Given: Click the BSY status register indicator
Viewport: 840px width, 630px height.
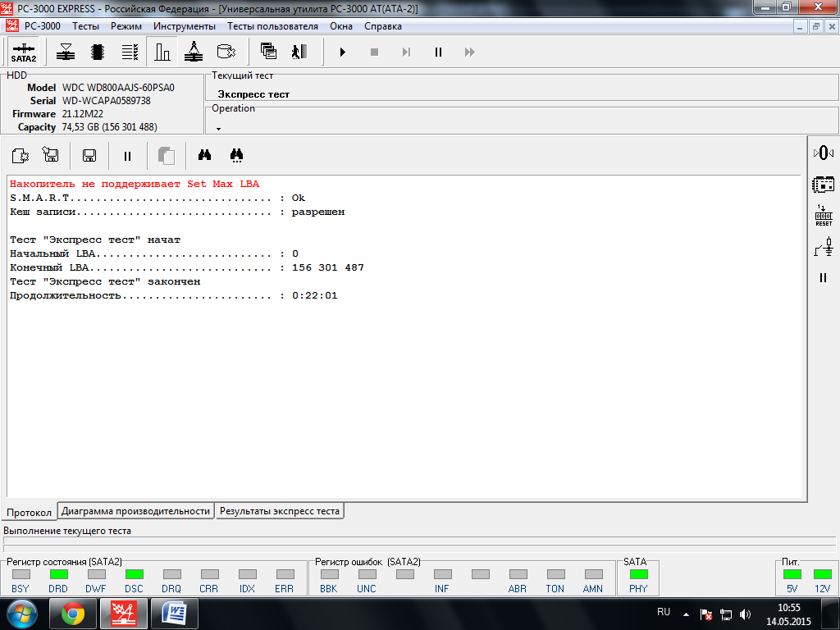Looking at the screenshot, I should 21,574.
